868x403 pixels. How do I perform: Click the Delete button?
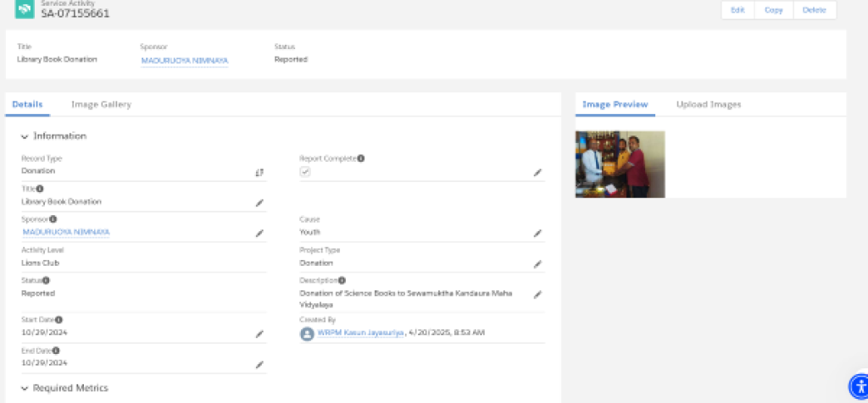click(x=815, y=10)
